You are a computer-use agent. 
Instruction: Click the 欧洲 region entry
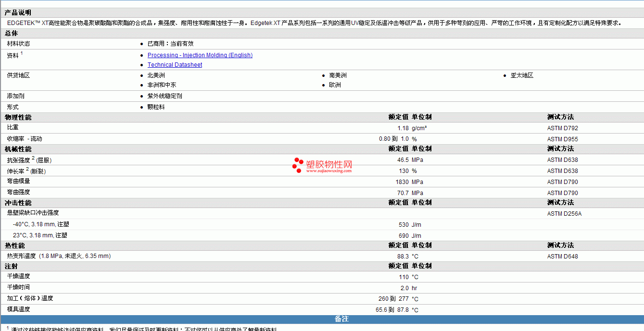335,85
